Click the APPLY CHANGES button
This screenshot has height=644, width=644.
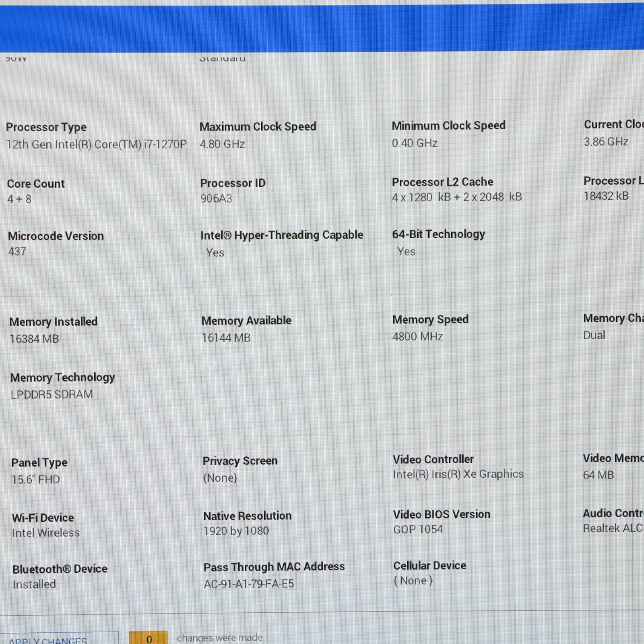(58, 638)
